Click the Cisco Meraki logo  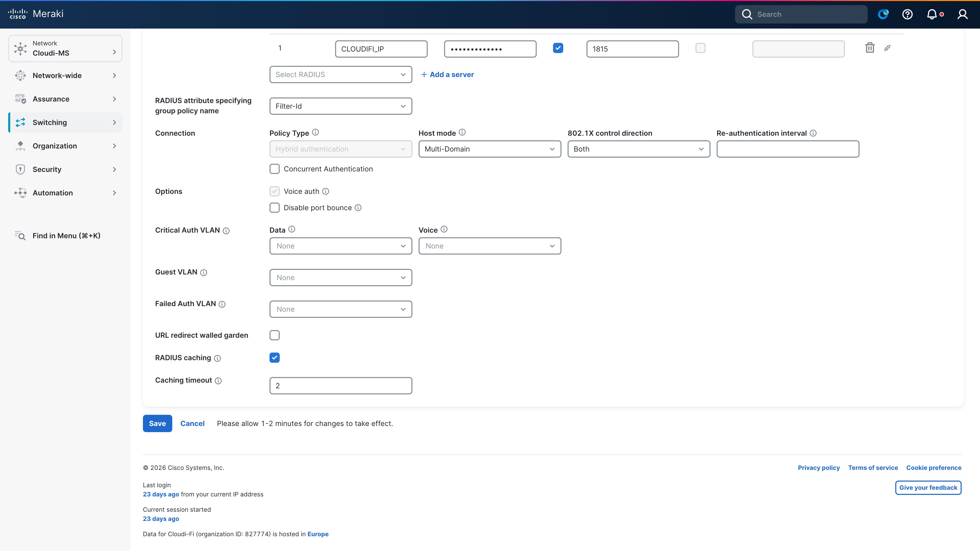(36, 14)
